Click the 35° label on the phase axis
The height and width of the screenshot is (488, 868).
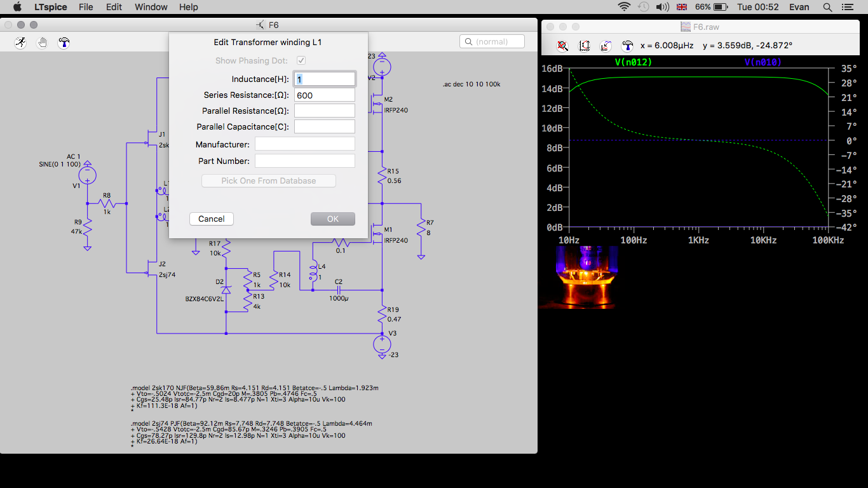(x=848, y=68)
